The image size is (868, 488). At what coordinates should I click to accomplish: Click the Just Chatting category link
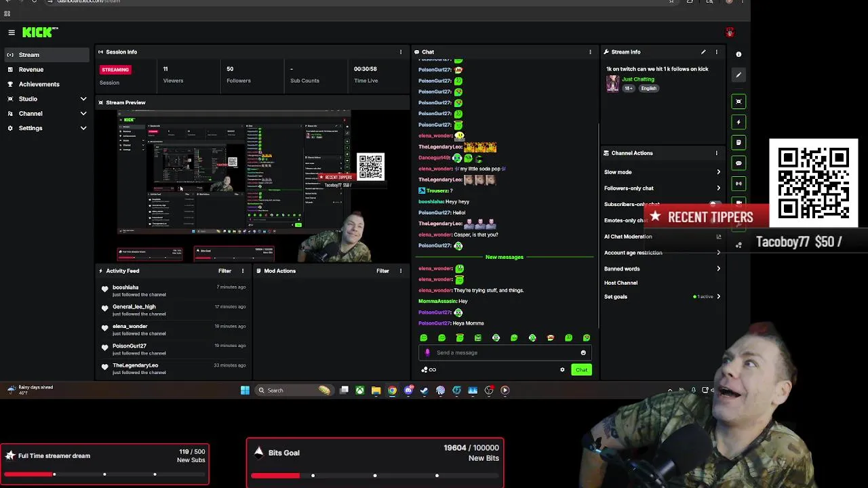(638, 79)
